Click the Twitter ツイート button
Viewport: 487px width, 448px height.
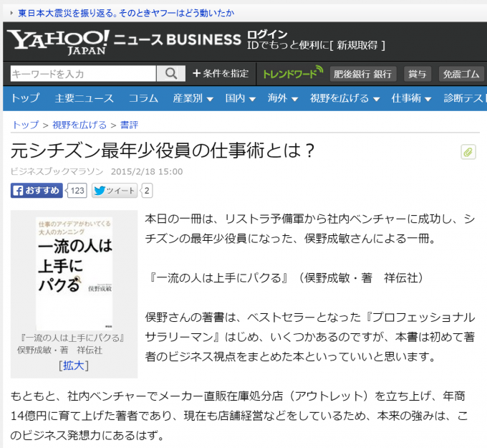point(115,191)
